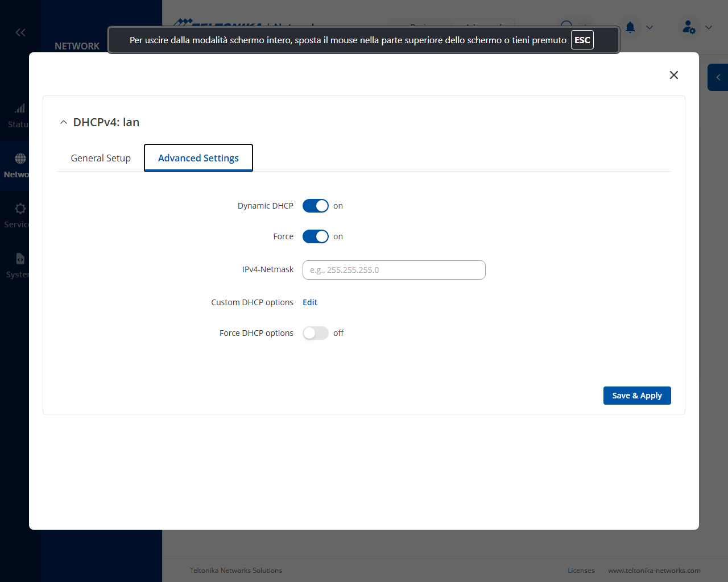
Task: Select the Advanced Settings tab
Action: [198, 158]
